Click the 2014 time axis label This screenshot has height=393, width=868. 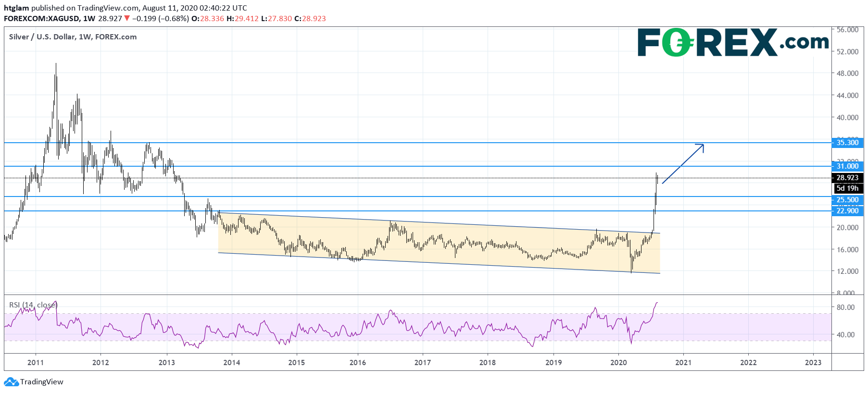pyautogui.click(x=232, y=362)
